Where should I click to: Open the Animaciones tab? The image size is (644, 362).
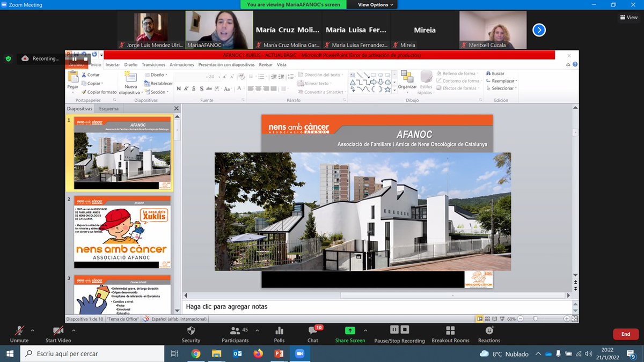(x=182, y=64)
